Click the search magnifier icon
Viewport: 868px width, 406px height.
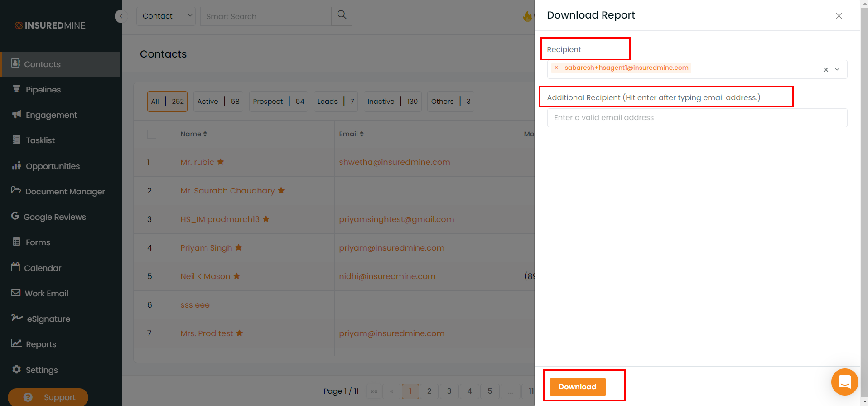342,16
